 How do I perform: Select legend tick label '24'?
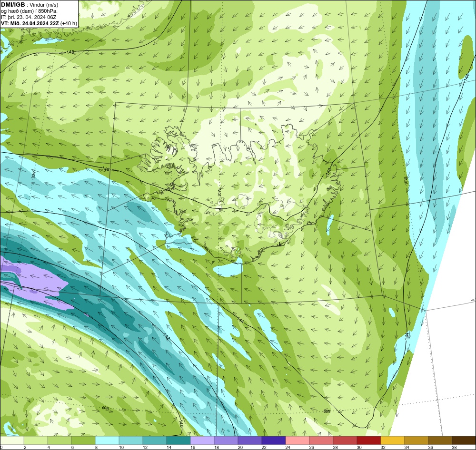(288, 447)
